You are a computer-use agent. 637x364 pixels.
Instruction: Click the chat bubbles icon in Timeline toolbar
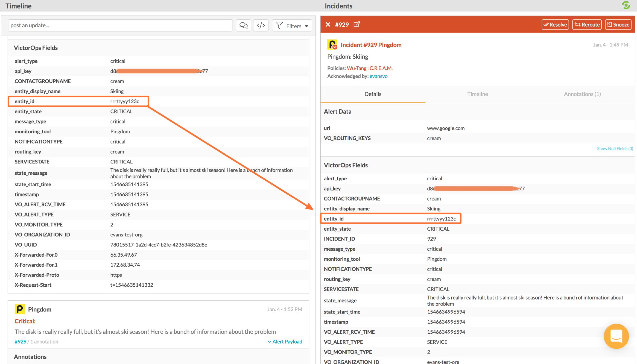pyautogui.click(x=243, y=25)
